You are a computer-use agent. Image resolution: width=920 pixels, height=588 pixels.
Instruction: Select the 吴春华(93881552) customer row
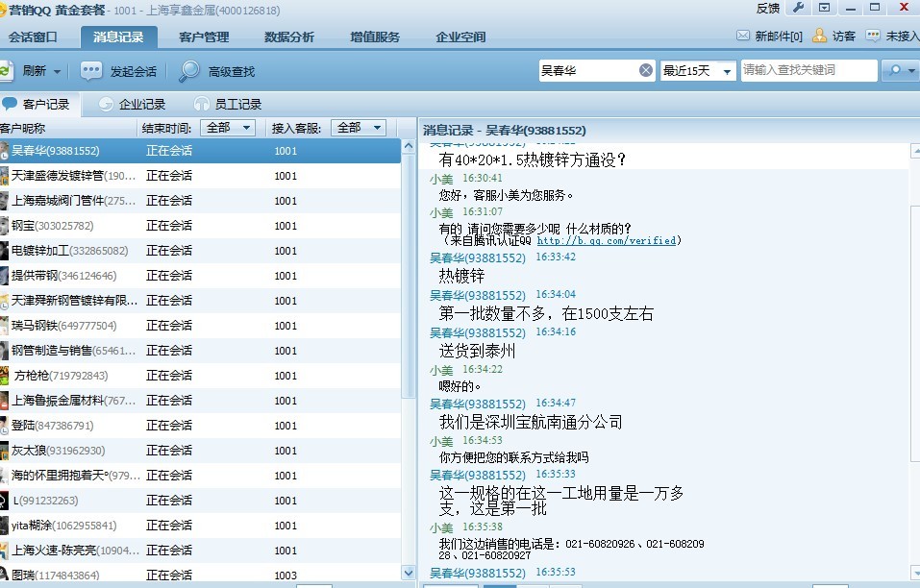coord(200,151)
